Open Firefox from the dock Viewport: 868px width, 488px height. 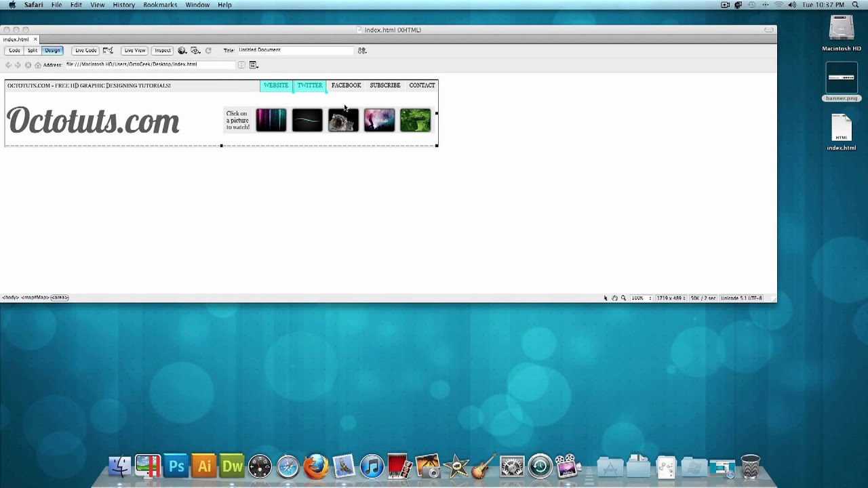point(315,466)
